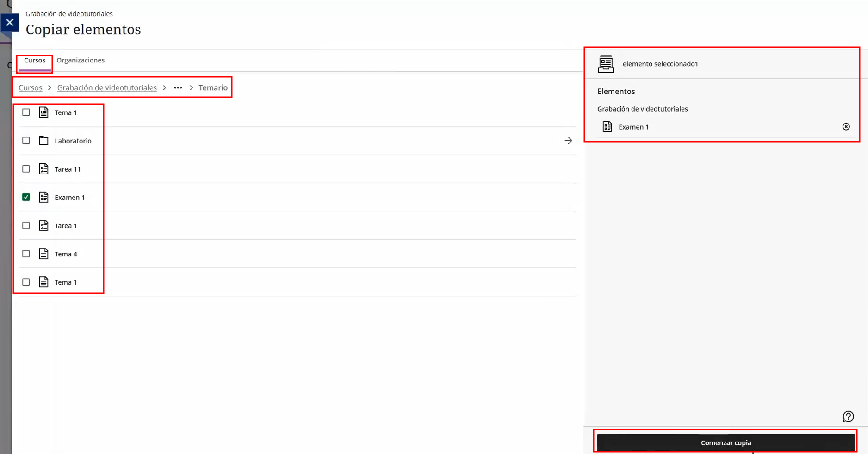868x454 pixels.
Task: Switch to the Organizaciones tab
Action: point(81,60)
